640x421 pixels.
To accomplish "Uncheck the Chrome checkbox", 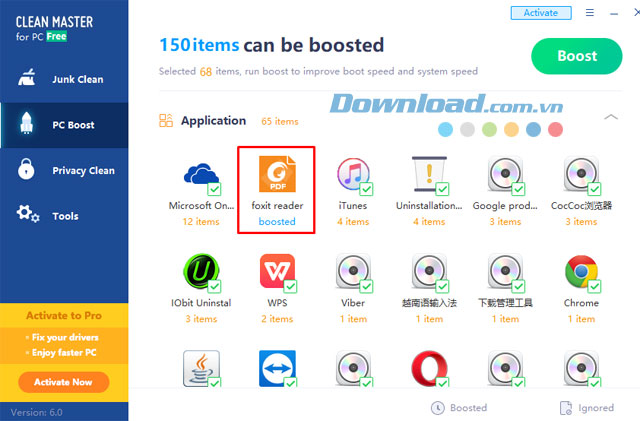I will [x=594, y=286].
